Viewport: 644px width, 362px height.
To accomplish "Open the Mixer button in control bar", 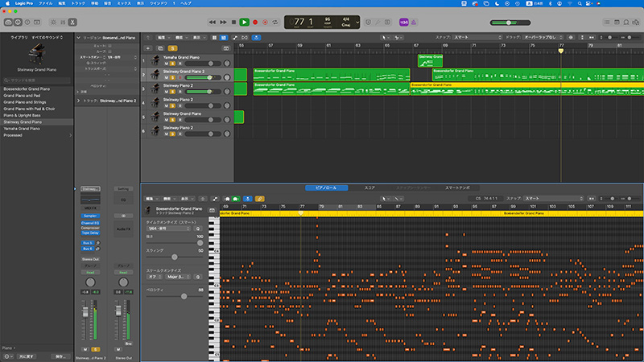I will coord(63,23).
